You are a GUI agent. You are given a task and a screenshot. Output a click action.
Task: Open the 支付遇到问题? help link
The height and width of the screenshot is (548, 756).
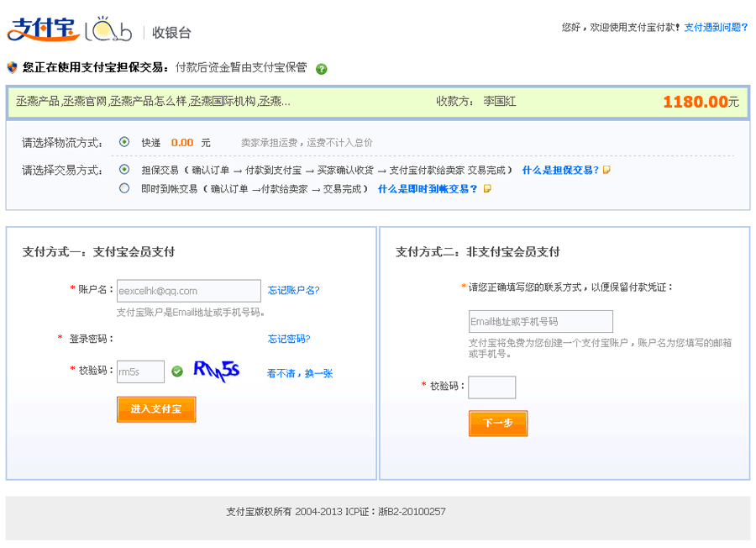point(716,27)
